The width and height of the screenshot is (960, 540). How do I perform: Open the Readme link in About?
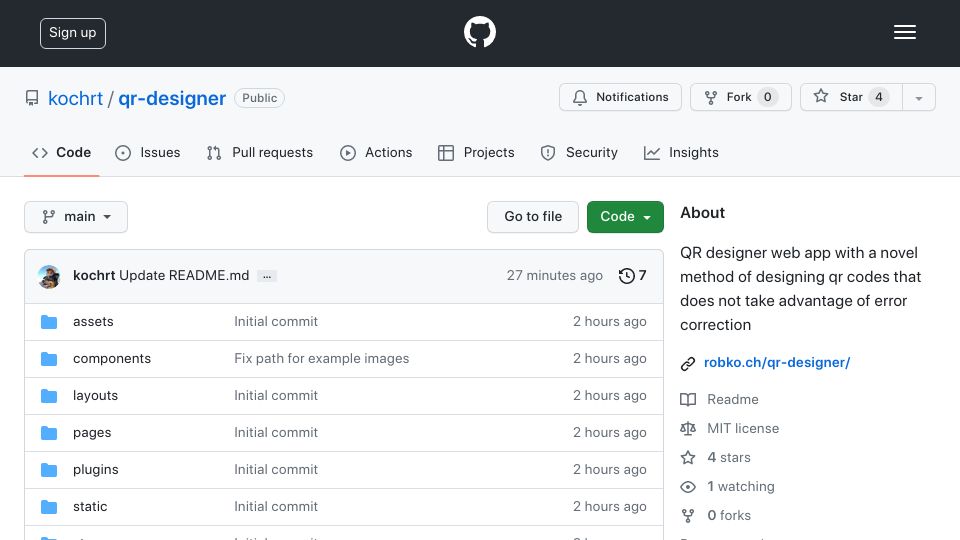click(733, 399)
